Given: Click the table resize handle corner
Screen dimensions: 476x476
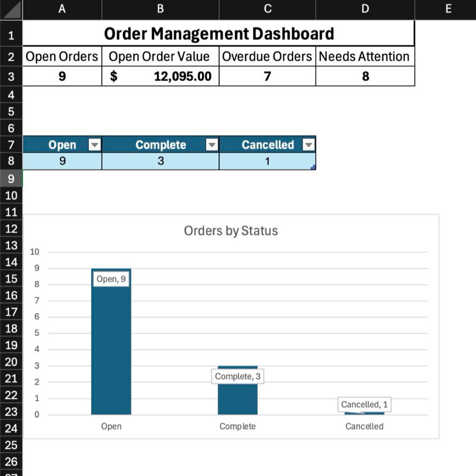Looking at the screenshot, I should click(313, 167).
